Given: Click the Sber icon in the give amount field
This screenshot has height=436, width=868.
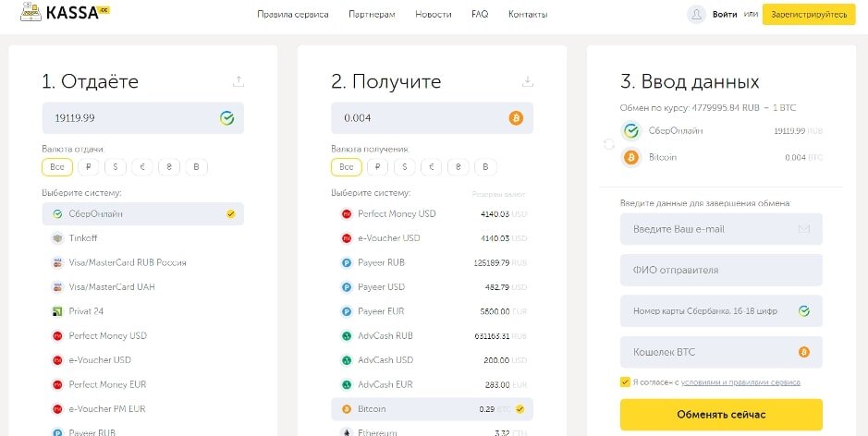Looking at the screenshot, I should pyautogui.click(x=226, y=118).
